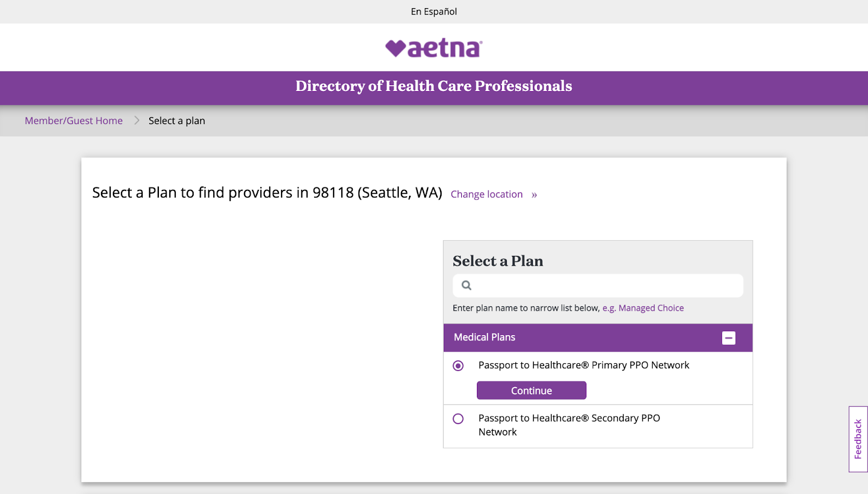The width and height of the screenshot is (868, 494).
Task: Click the Select a Plan panel heading
Action: pos(497,261)
